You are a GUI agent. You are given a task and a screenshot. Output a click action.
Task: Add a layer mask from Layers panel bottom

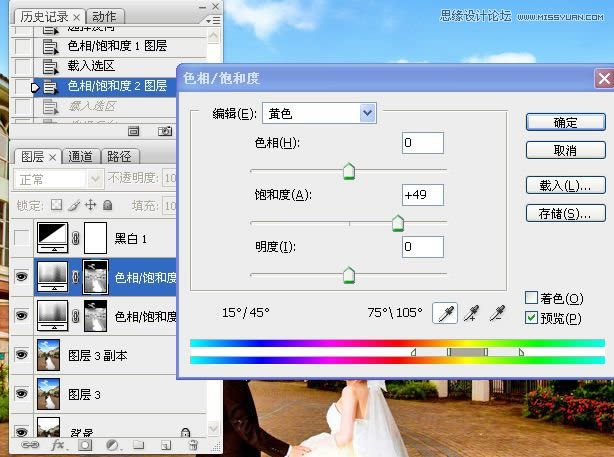[84, 444]
